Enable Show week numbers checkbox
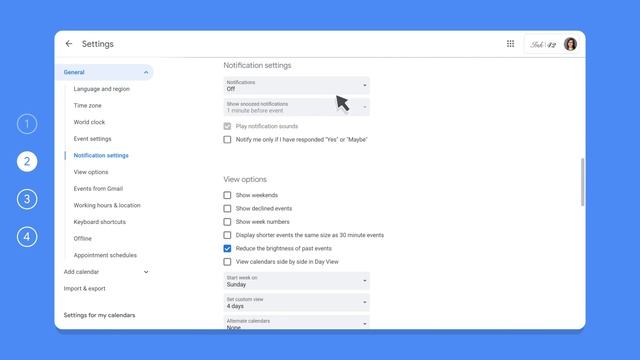The width and height of the screenshot is (640, 360). (x=227, y=222)
